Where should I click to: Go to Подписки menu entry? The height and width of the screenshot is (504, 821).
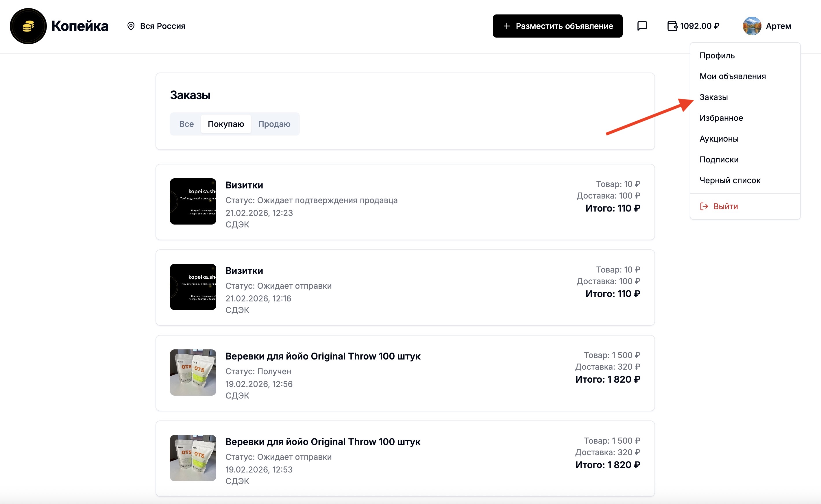tap(719, 160)
